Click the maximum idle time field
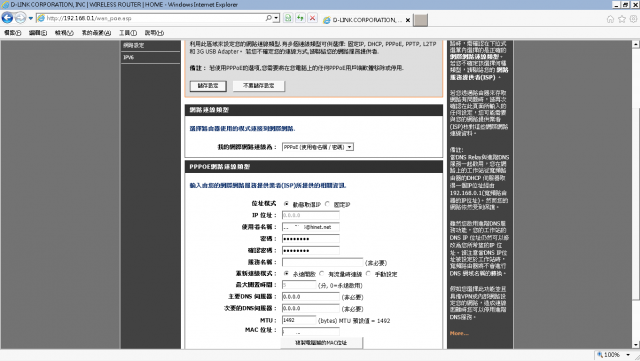The image size is (640, 361). (x=299, y=285)
